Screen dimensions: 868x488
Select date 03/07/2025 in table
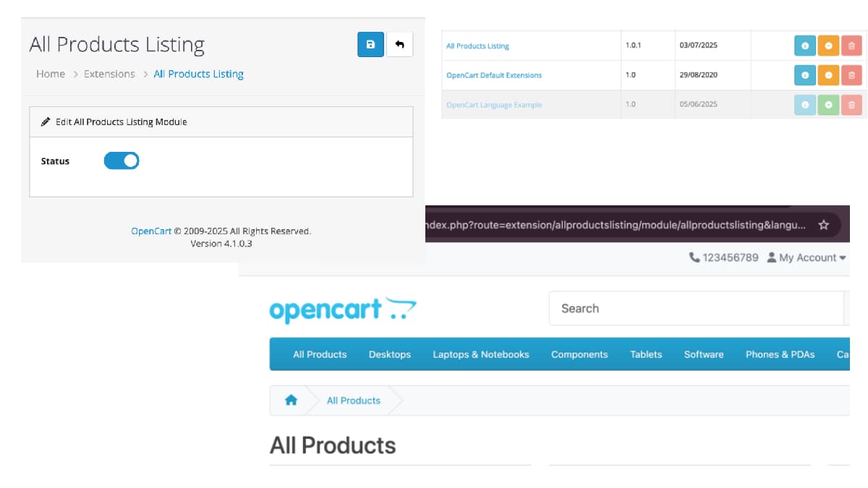tap(699, 45)
